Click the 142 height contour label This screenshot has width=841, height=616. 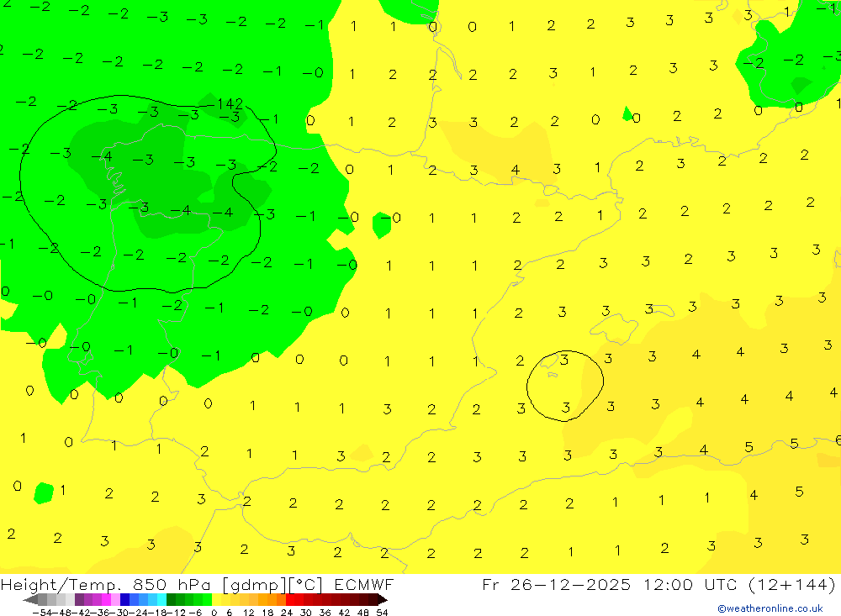coord(230,103)
